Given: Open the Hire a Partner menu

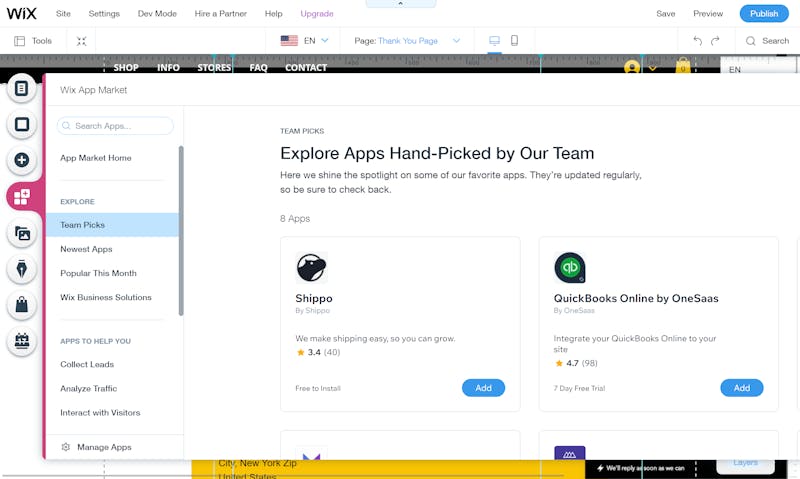Looking at the screenshot, I should [x=220, y=13].
